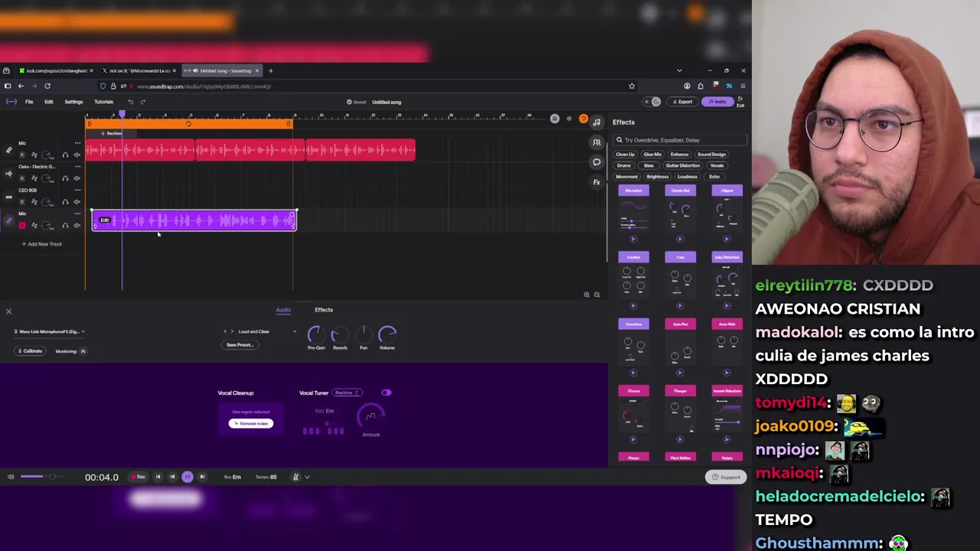Reload the browser page
The image size is (980, 551).
pyautogui.click(x=47, y=86)
